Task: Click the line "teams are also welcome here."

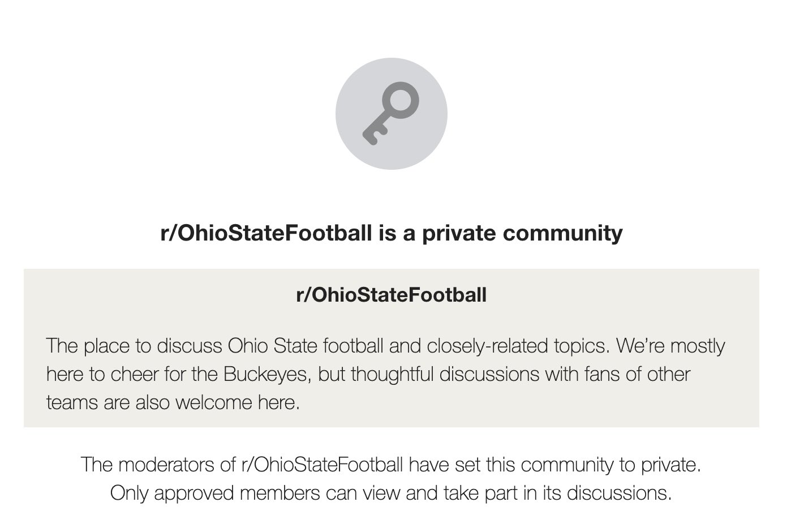Action: pos(173,402)
